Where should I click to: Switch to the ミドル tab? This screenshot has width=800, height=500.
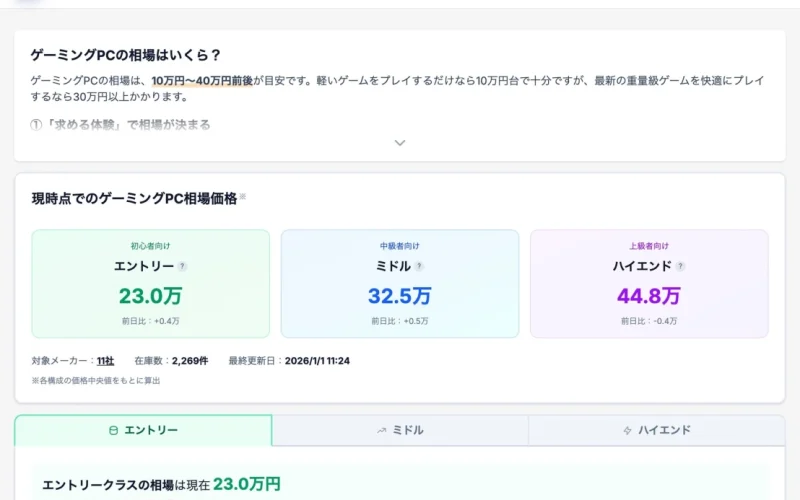point(400,430)
